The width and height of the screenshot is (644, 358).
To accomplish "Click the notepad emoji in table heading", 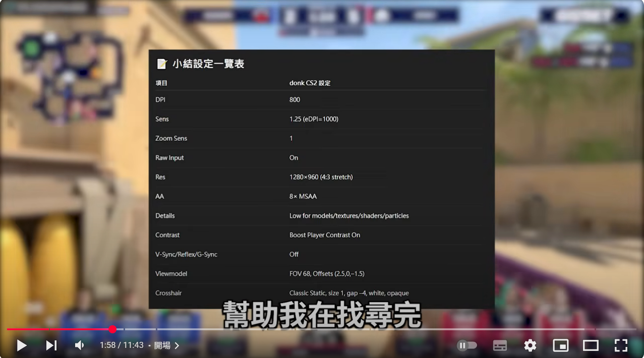I will click(162, 64).
